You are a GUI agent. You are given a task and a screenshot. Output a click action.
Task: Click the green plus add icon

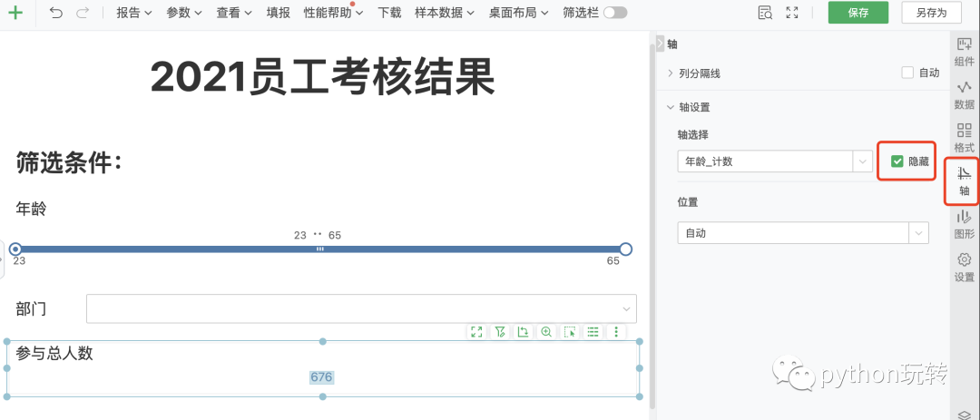coord(15,13)
